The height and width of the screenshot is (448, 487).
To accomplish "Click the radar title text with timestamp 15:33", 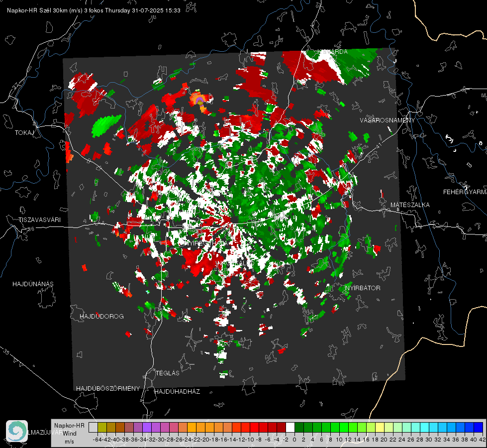I will [94, 10].
